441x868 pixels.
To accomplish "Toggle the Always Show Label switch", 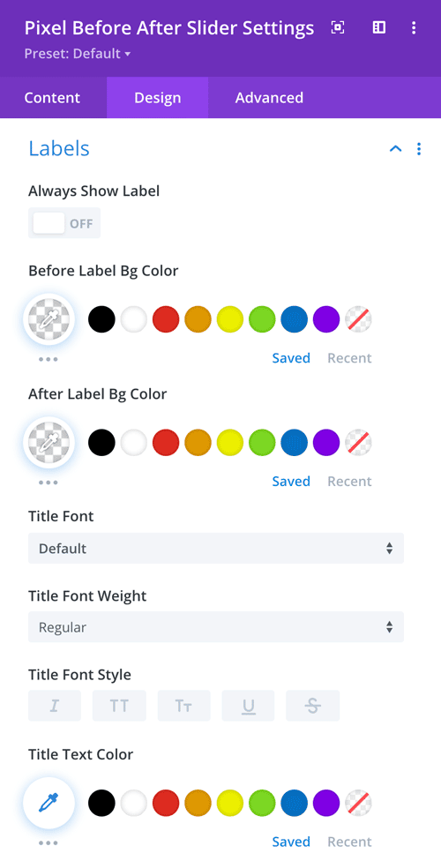I will (x=64, y=223).
